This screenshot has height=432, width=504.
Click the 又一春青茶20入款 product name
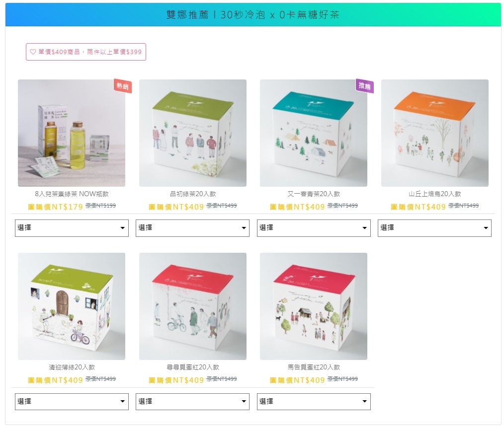tap(314, 194)
